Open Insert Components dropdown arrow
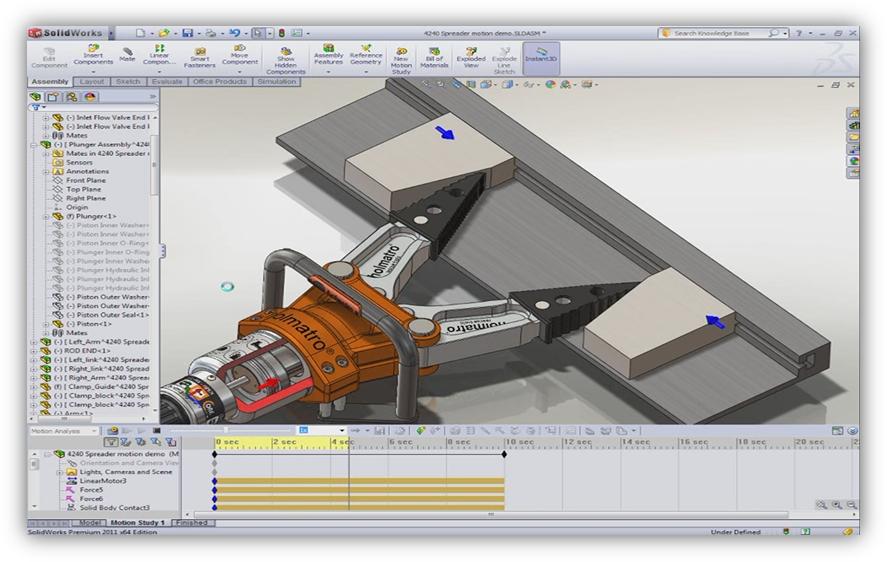This screenshot has width=887, height=562. [93, 71]
